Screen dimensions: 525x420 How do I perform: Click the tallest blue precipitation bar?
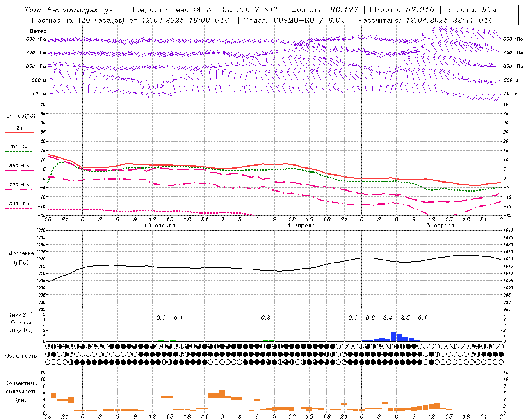(393, 337)
